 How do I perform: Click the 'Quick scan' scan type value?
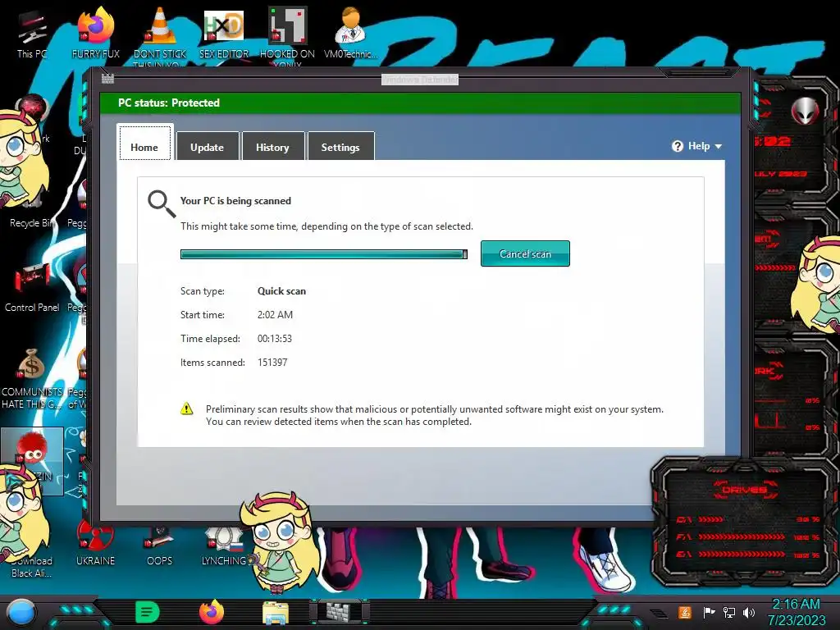coord(282,291)
